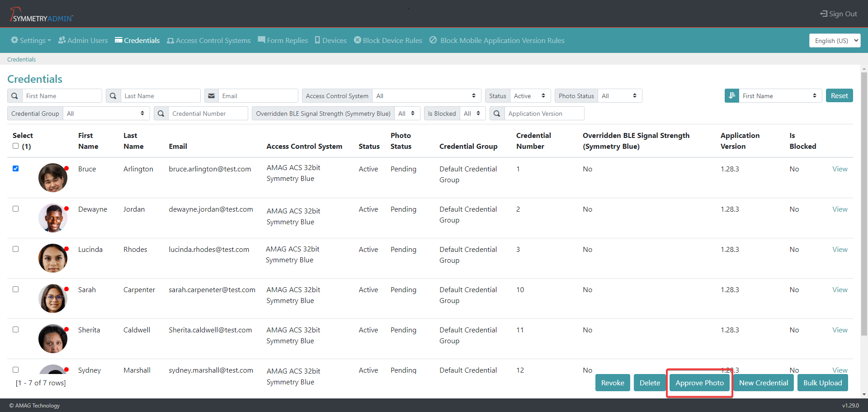Click View link for Dewayne Jordan
This screenshot has width=868, height=412.
coord(840,209)
